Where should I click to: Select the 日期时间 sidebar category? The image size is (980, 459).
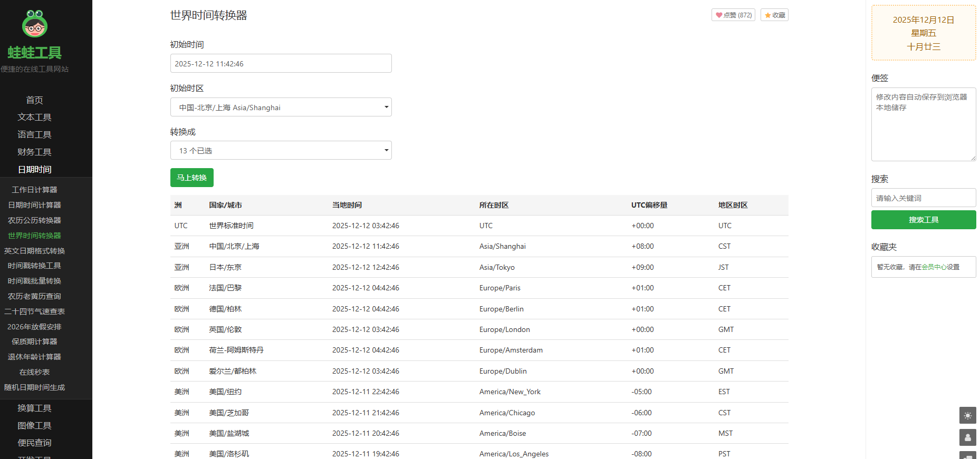(x=35, y=169)
